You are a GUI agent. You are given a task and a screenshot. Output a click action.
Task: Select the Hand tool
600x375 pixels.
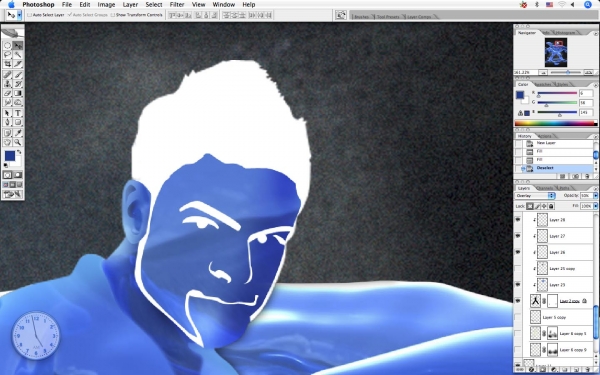pyautogui.click(x=7, y=142)
